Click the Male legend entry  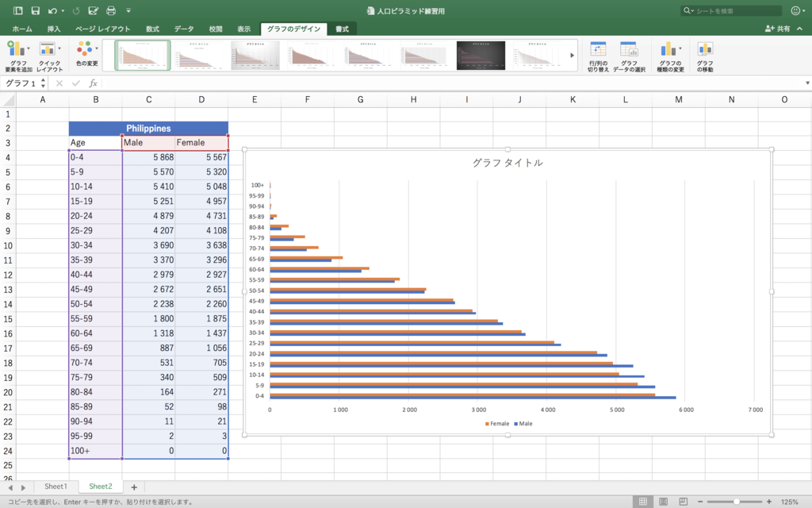pos(523,424)
